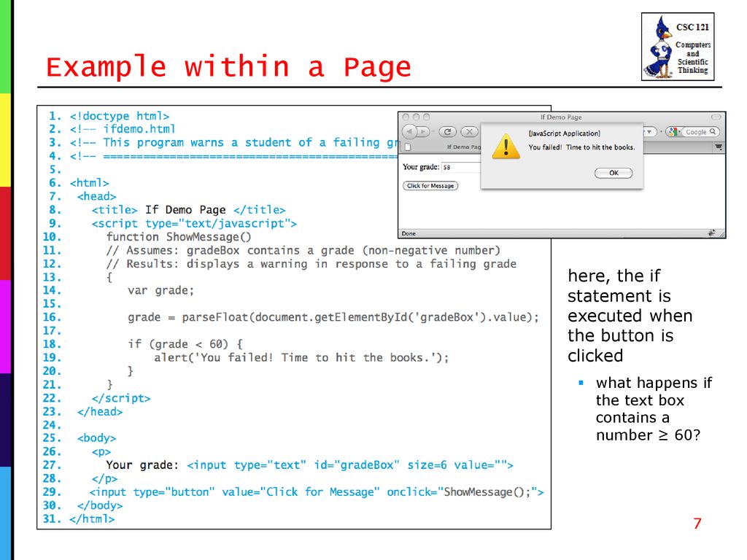This screenshot has width=747, height=560.
Task: Click the browser Forward arrow button
Action: click(422, 131)
